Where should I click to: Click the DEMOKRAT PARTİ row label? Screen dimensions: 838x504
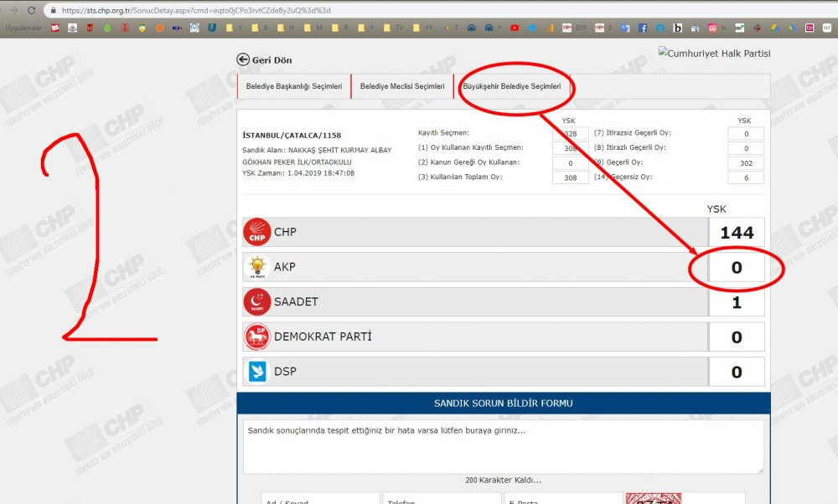tap(323, 337)
